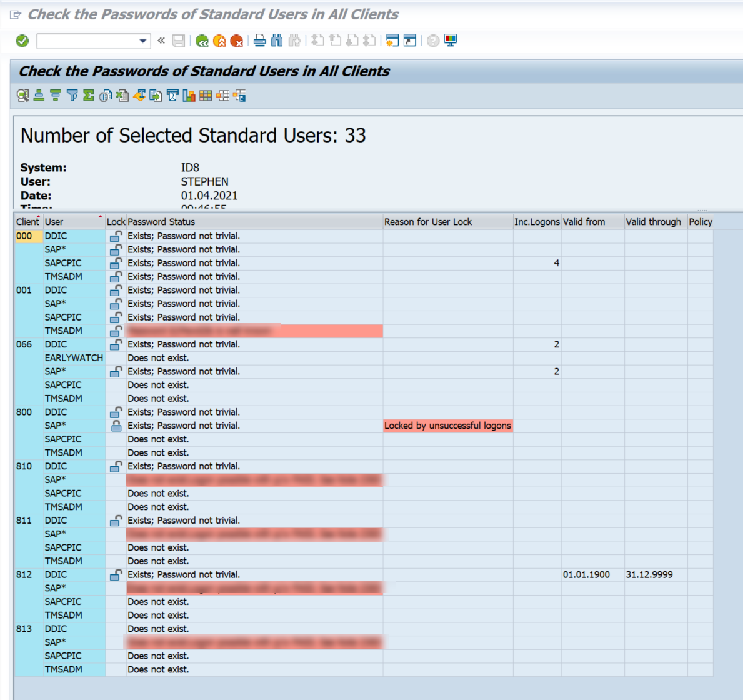
Task: Click the Total sigma icon
Action: point(89,96)
